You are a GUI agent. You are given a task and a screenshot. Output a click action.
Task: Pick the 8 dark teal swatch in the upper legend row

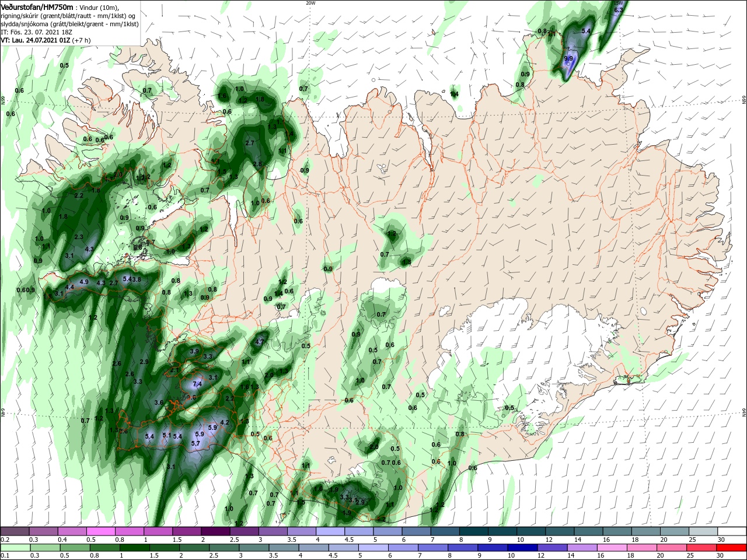tap(473, 531)
